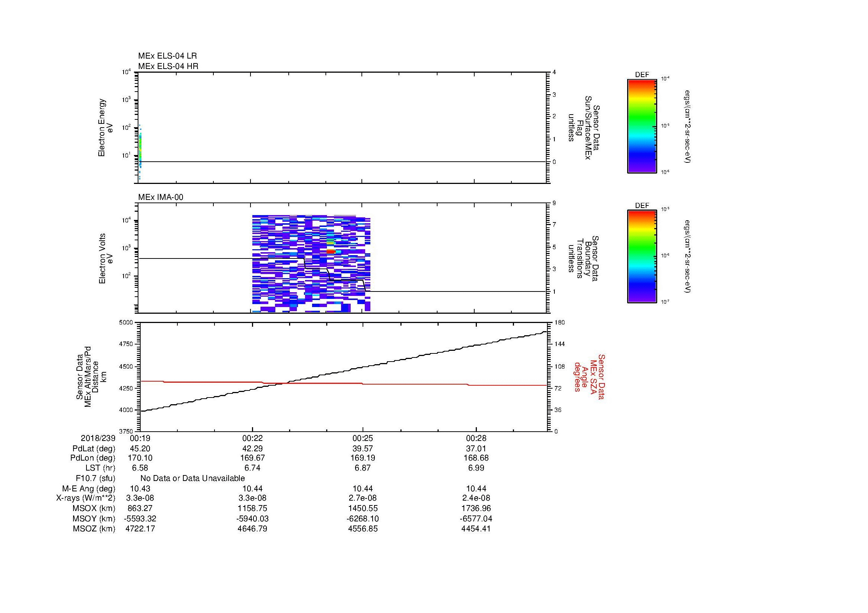
Task: Click the red hot spot in IMA spectrogram
Action: pos(330,251)
